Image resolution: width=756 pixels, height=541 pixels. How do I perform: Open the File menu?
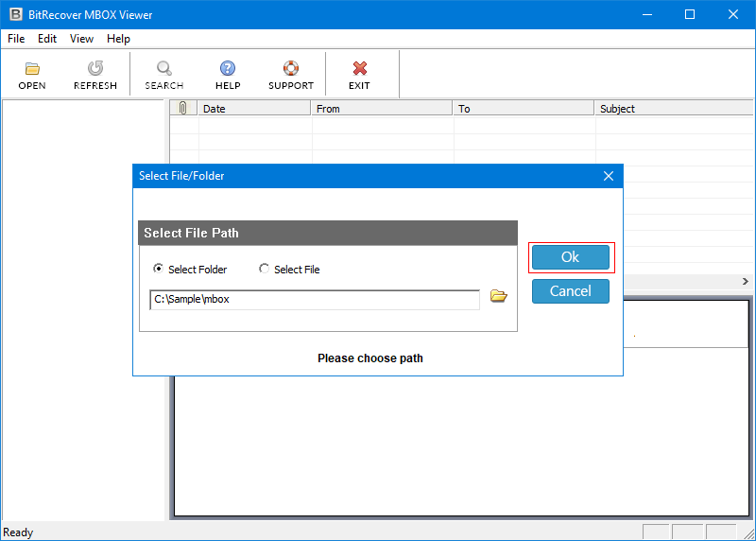pos(16,39)
